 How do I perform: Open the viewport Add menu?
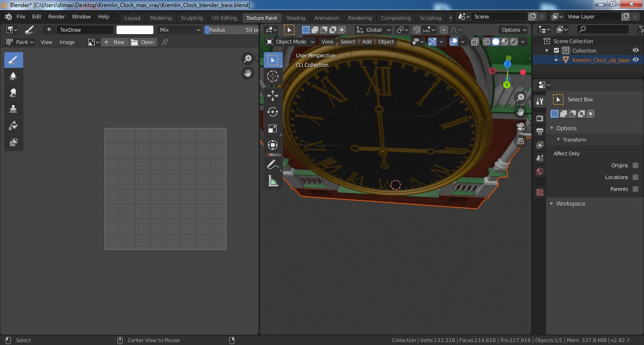tap(367, 42)
